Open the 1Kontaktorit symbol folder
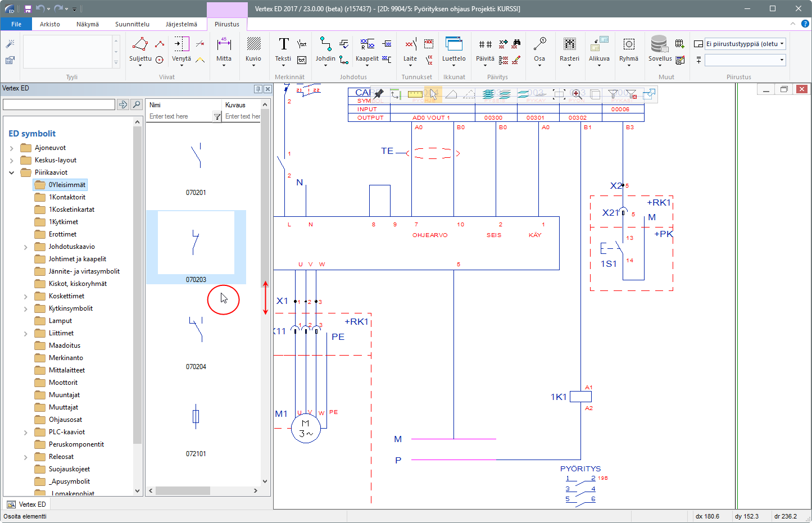Viewport: 812px width, 523px height. coord(67,197)
